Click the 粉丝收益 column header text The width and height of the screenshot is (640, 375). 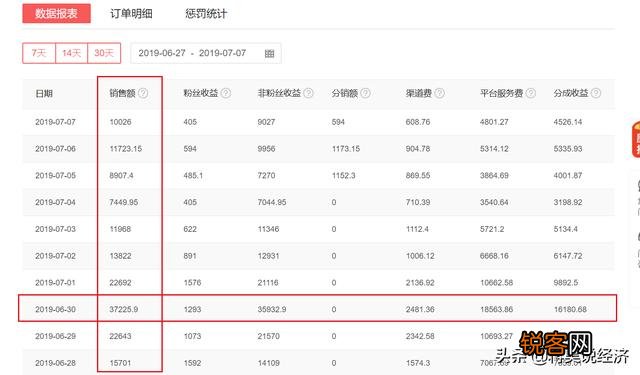click(x=201, y=93)
